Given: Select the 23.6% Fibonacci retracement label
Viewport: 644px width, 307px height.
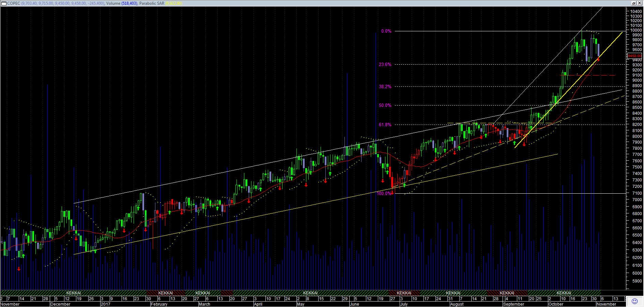Looking at the screenshot, I should [x=385, y=65].
